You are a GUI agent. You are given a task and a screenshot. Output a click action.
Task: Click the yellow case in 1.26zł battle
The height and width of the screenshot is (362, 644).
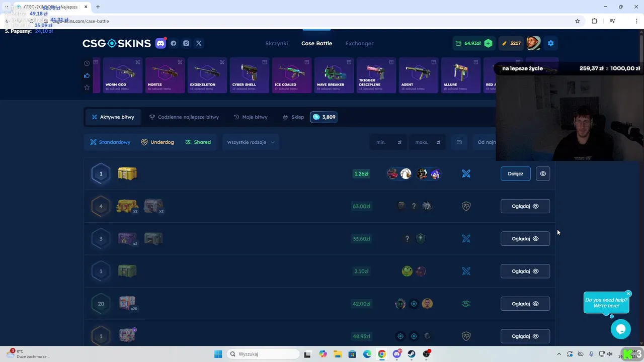(x=127, y=173)
